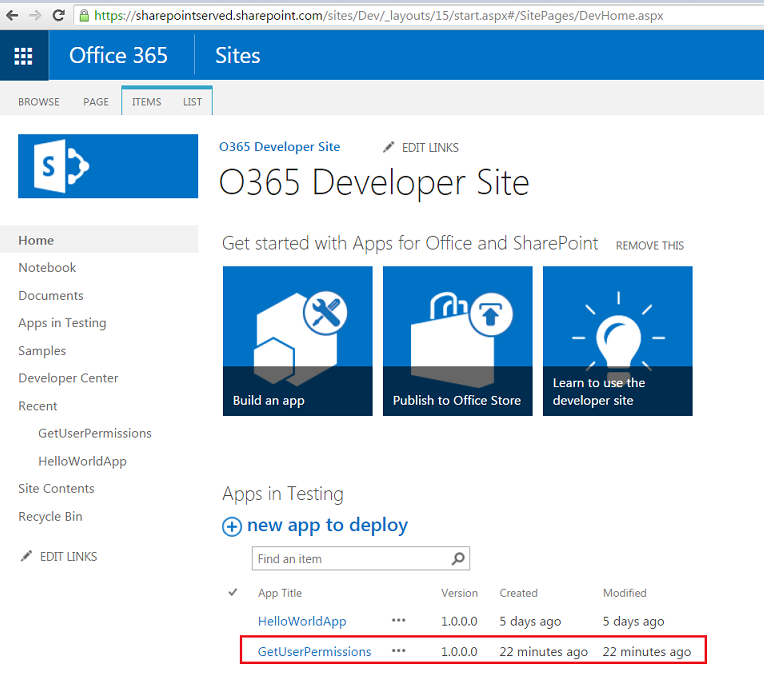
Task: Reload the page with the refresh icon
Action: pyautogui.click(x=58, y=16)
